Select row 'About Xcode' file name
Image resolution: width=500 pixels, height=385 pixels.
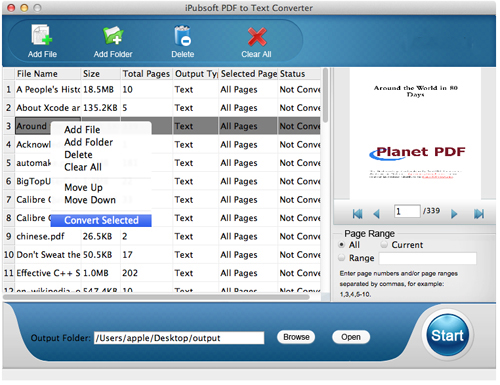point(48,108)
